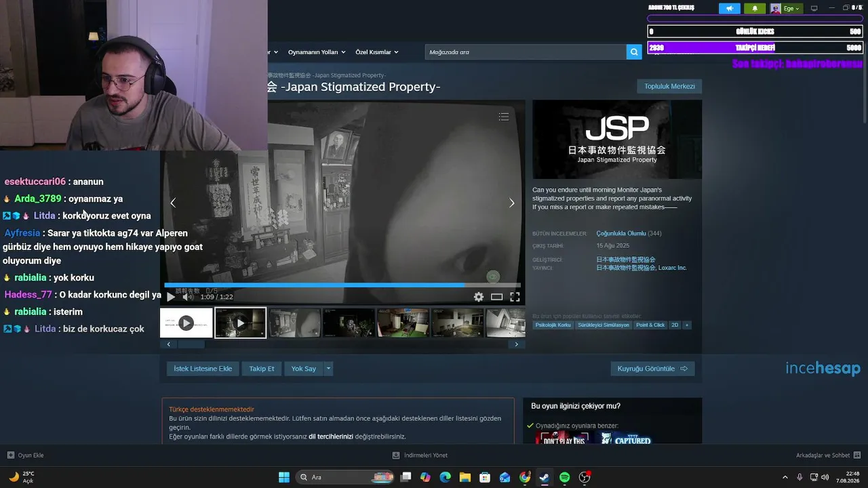Toggle theater mode for the trailer
Image resolution: width=868 pixels, height=488 pixels.
497,297
